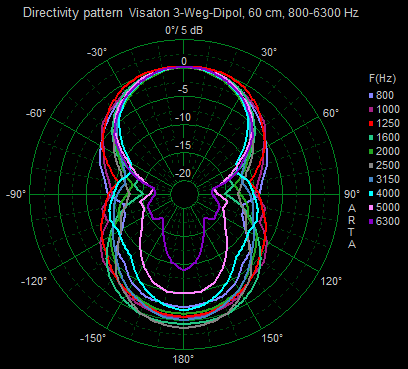Click the '-150°' angle label

(x=93, y=338)
